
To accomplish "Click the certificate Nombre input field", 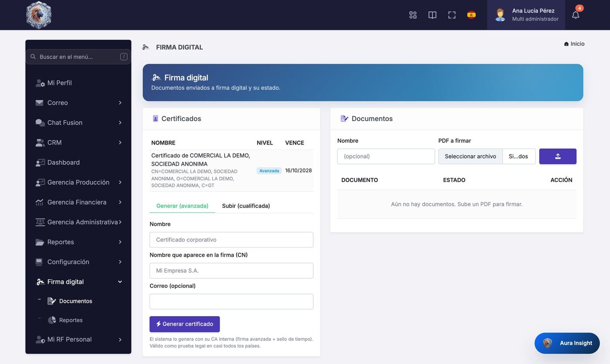I will [231, 239].
